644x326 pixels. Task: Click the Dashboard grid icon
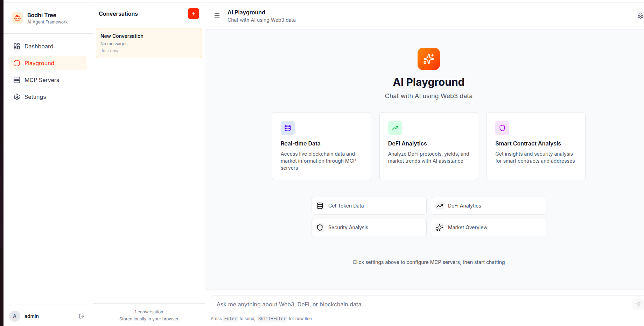tap(17, 46)
